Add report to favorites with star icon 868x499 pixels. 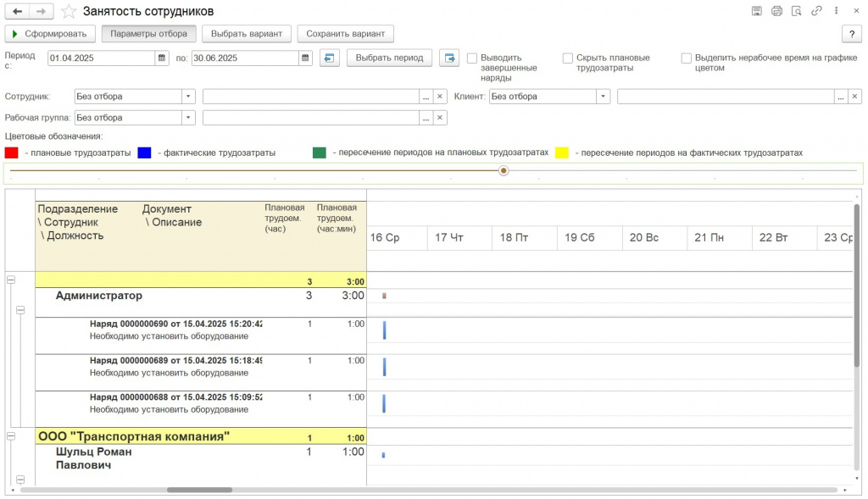69,12
